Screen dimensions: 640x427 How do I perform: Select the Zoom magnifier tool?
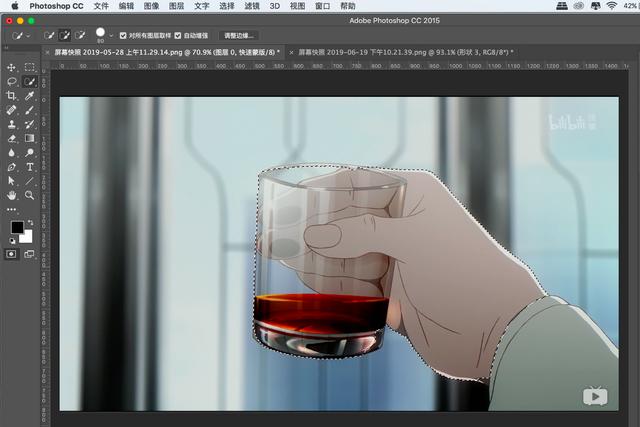[x=29, y=195]
